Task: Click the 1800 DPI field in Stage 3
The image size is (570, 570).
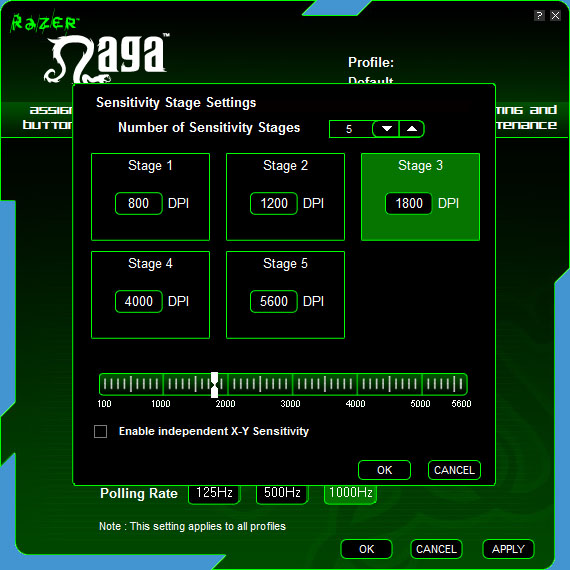Action: pyautogui.click(x=409, y=203)
